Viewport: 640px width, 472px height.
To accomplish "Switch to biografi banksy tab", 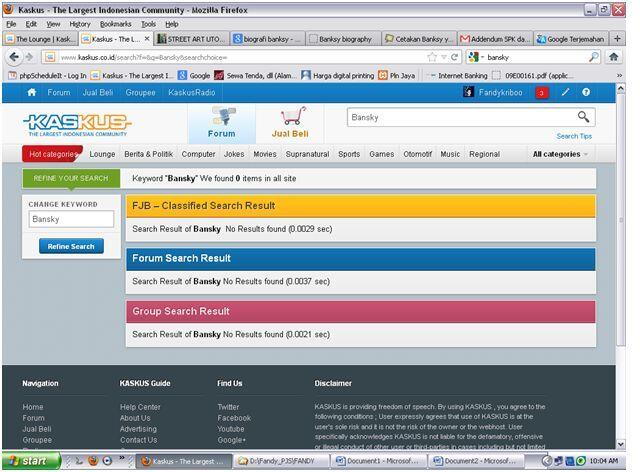I will pyautogui.click(x=267, y=39).
